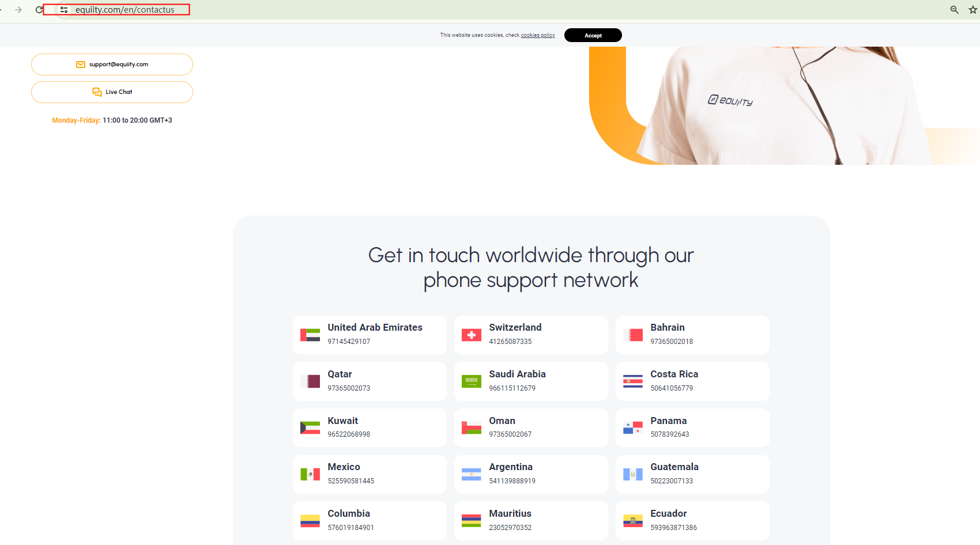The image size is (980, 545).
Task: Select Ecuador number 593963871386
Action: pos(674,528)
